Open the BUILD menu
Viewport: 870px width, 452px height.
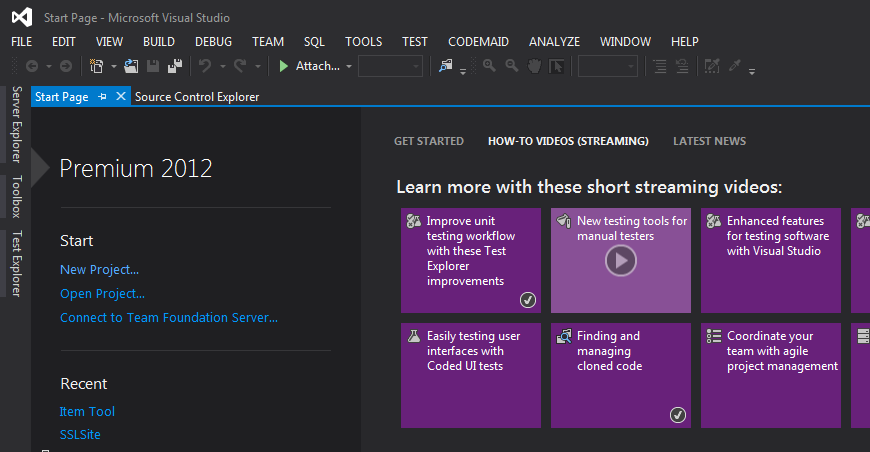pos(159,42)
